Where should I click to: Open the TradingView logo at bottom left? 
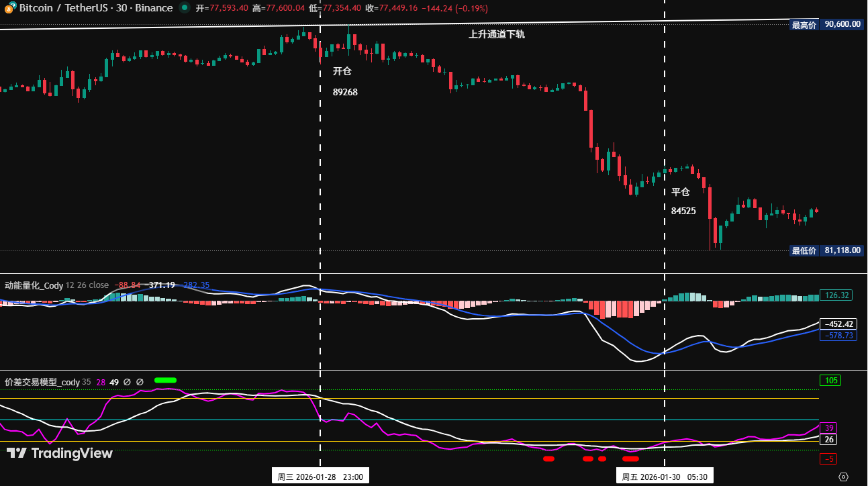[x=60, y=454]
